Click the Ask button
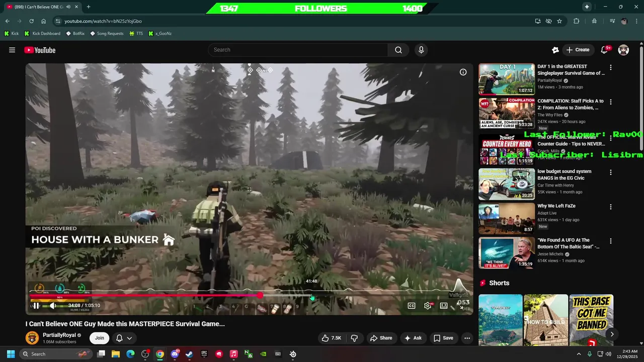This screenshot has width=644, height=362. pos(413,338)
